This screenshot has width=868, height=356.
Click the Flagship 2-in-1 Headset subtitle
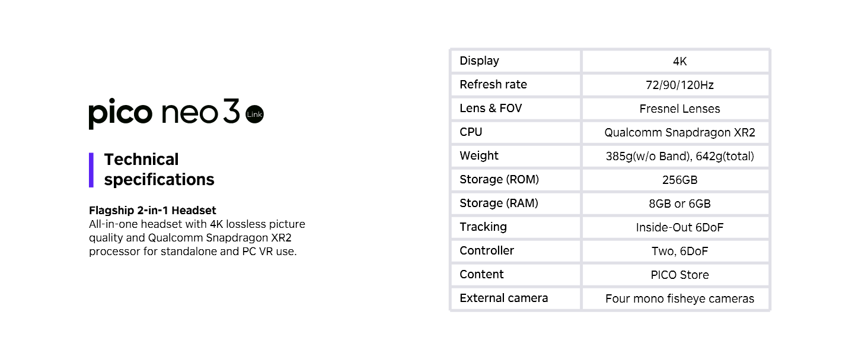[x=152, y=211]
